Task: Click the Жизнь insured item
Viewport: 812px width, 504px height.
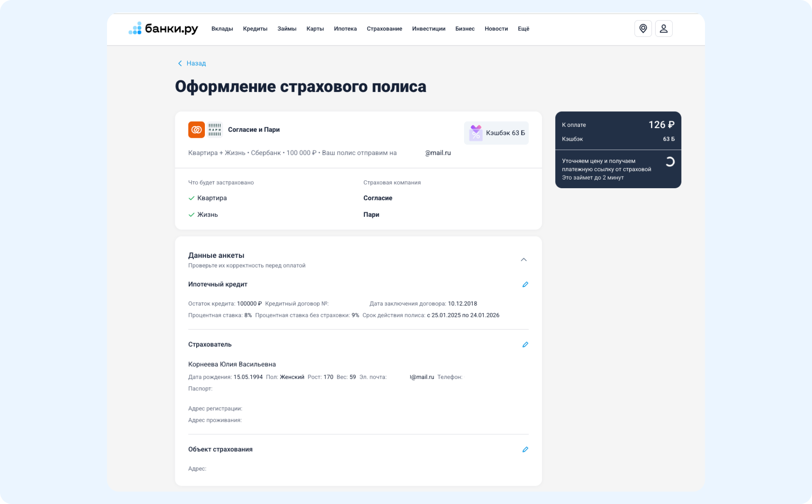Action: click(x=208, y=215)
